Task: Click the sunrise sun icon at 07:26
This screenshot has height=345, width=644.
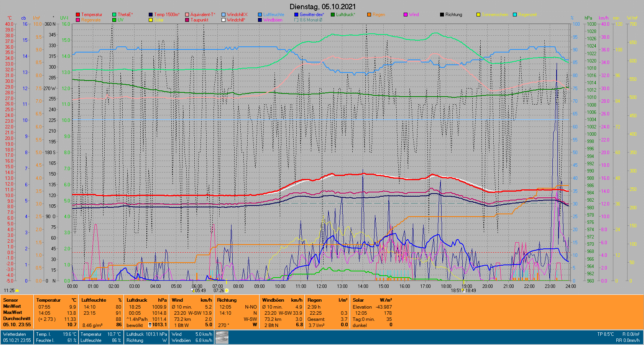Action: pos(227,291)
